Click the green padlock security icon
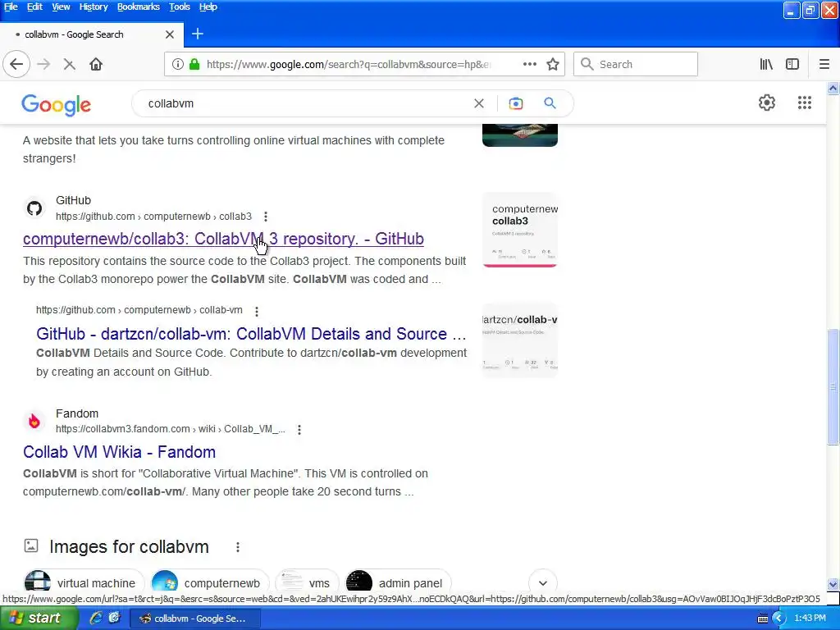 click(194, 64)
